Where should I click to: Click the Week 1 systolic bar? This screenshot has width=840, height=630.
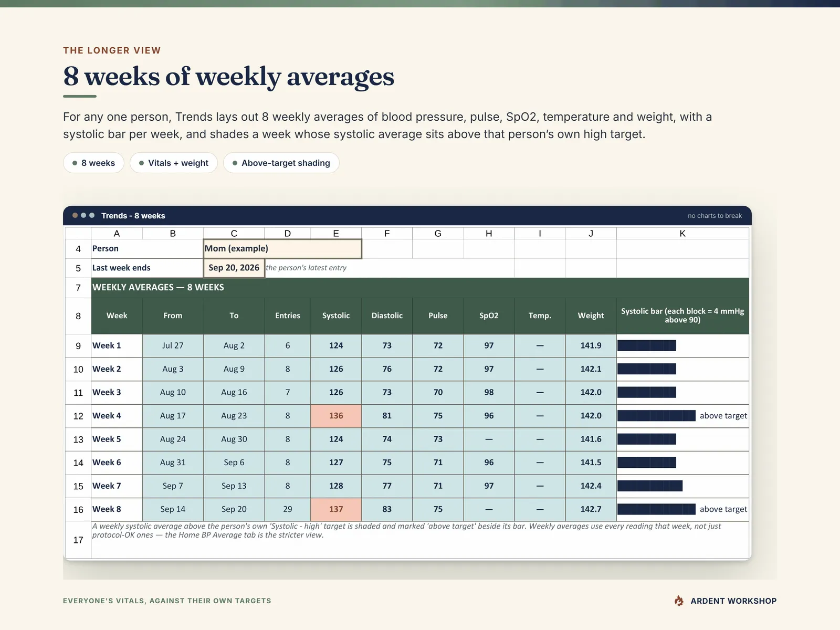[x=647, y=345]
